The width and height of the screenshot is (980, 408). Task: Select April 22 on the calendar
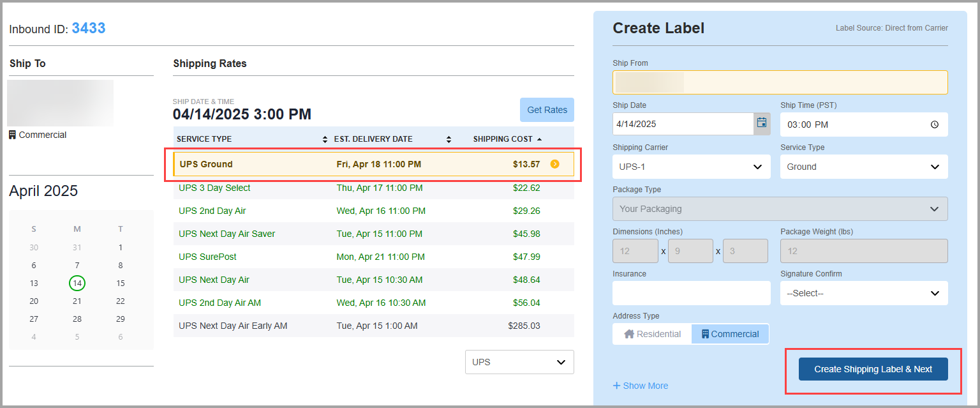point(121,301)
